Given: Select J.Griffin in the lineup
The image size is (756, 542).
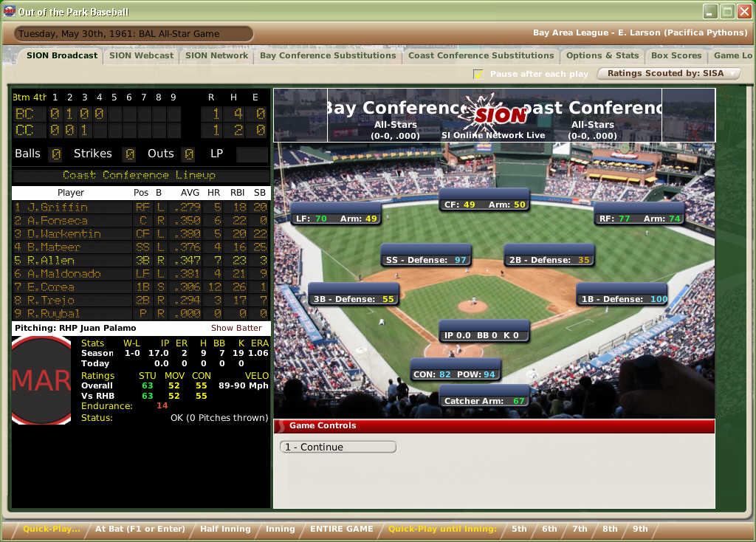Looking at the screenshot, I should point(141,207).
